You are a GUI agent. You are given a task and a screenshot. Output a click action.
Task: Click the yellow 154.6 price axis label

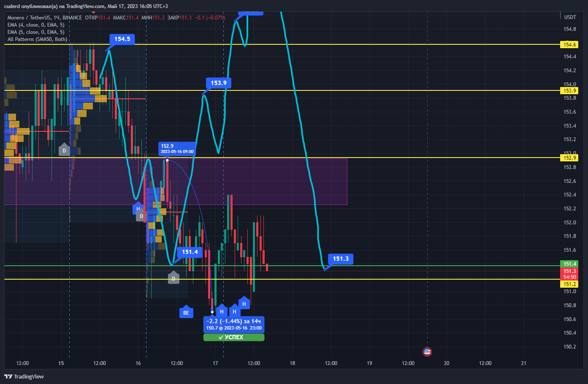[569, 44]
